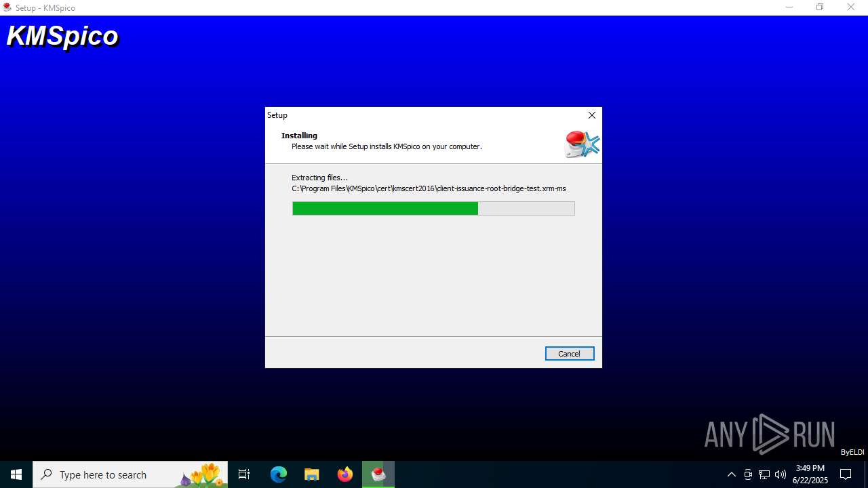Show hidden system tray icons
The height and width of the screenshot is (488, 868).
pyautogui.click(x=731, y=474)
